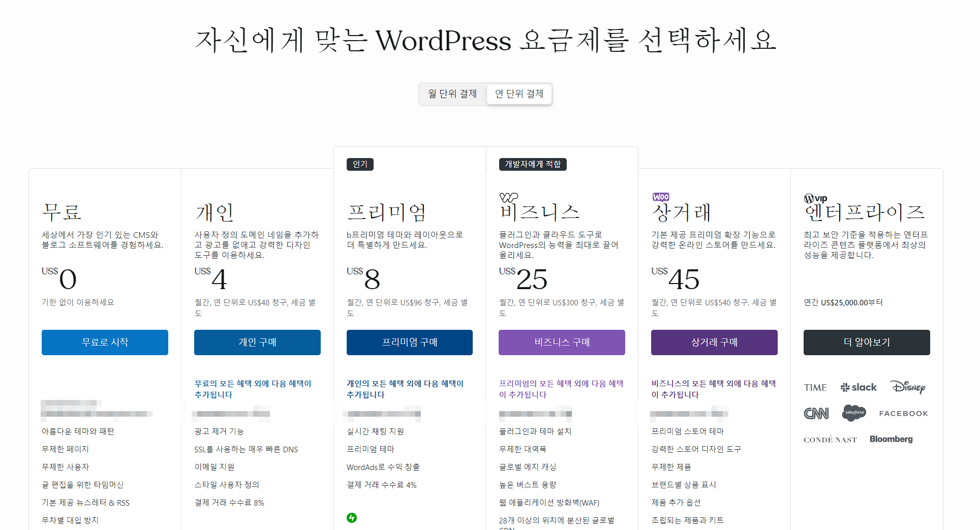Click the Disney logo
980x530 pixels.
[x=908, y=387]
